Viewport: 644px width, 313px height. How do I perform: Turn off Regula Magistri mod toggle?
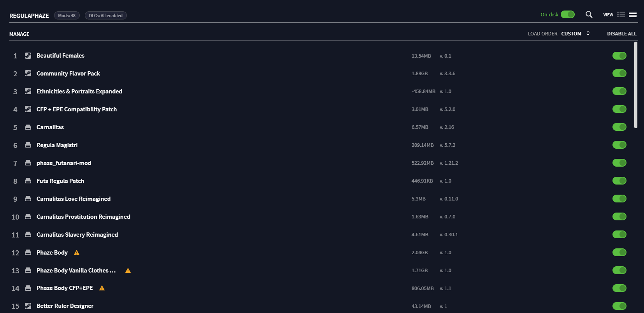(619, 145)
